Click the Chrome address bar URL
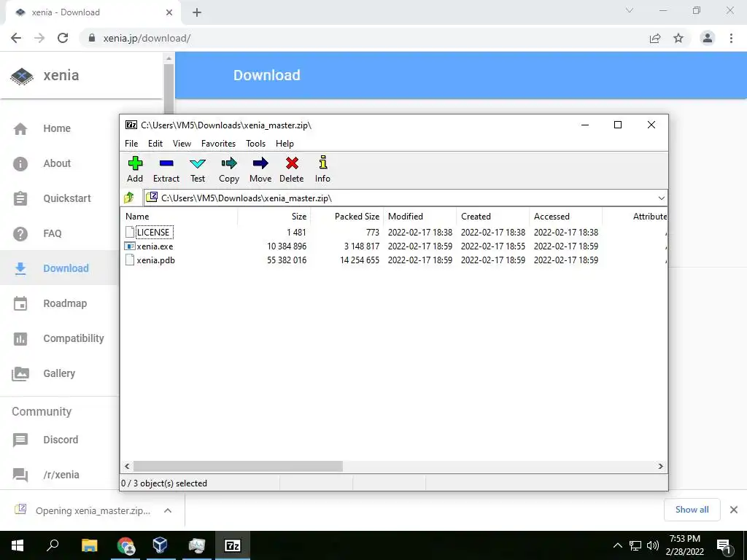Screen dimensions: 747x560 (147, 38)
